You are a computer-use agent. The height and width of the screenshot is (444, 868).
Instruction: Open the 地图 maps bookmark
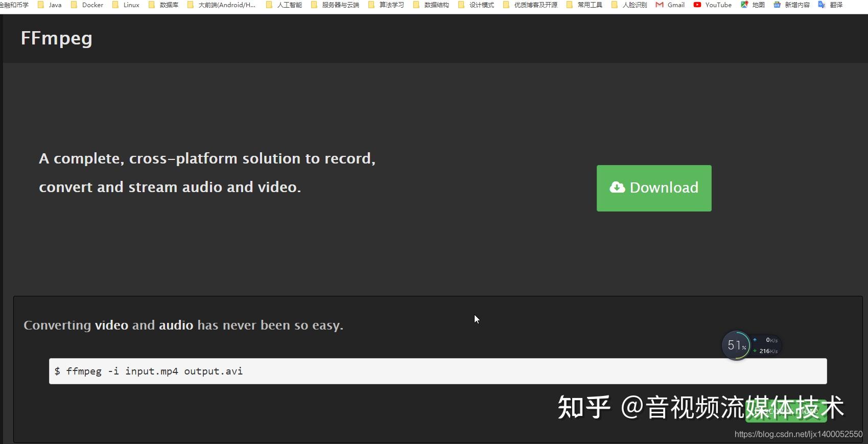point(753,5)
